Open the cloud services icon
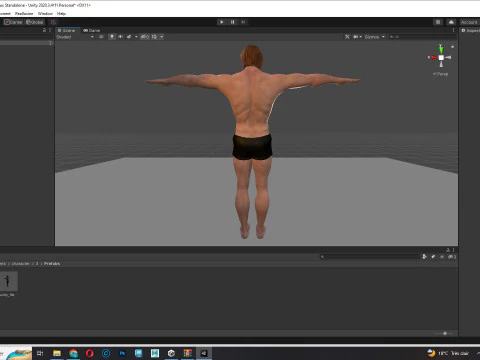Image resolution: width=480 pixels, height=360 pixels. click(451, 22)
